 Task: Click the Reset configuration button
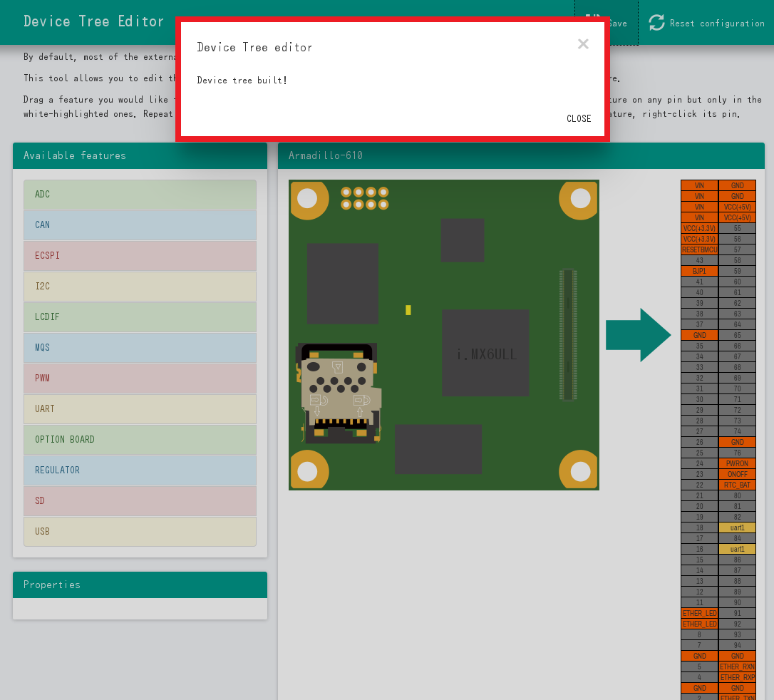coord(706,23)
